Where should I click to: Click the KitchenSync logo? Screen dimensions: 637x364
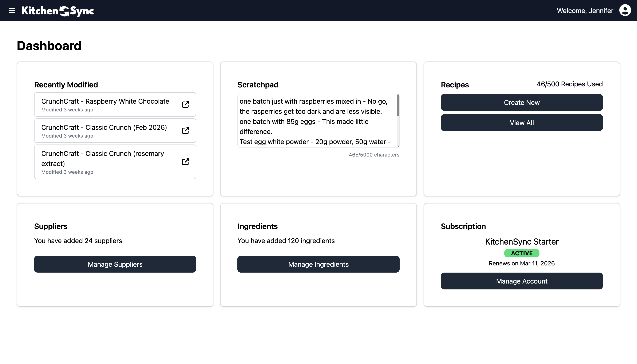point(58,11)
